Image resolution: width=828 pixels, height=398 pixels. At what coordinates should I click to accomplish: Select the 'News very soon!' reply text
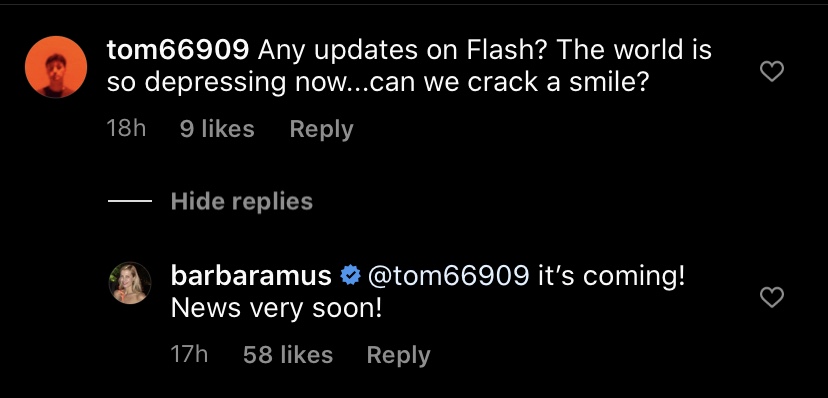[276, 310]
